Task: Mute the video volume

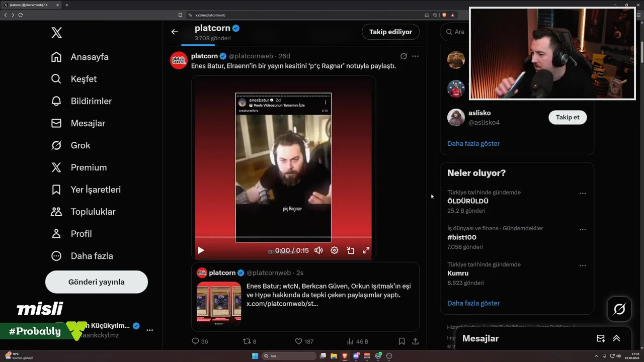Action: point(318,250)
